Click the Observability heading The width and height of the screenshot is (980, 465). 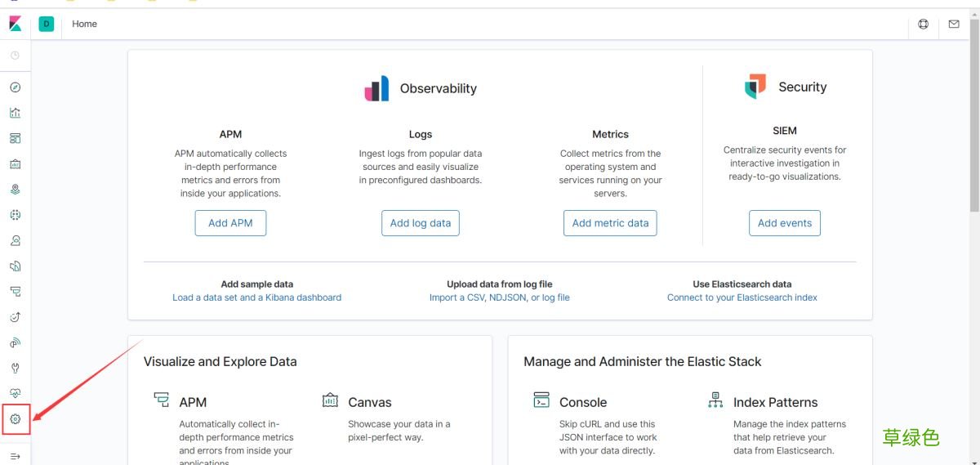coord(439,88)
